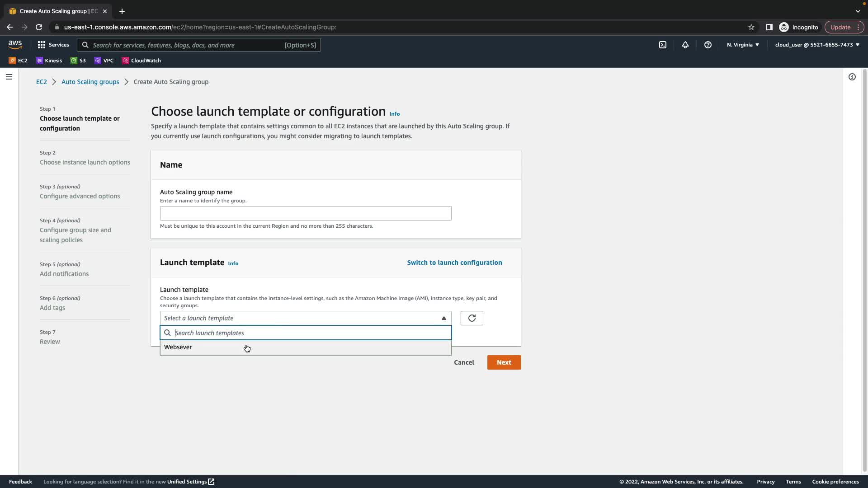
Task: Open the info panel icon
Action: [852, 77]
